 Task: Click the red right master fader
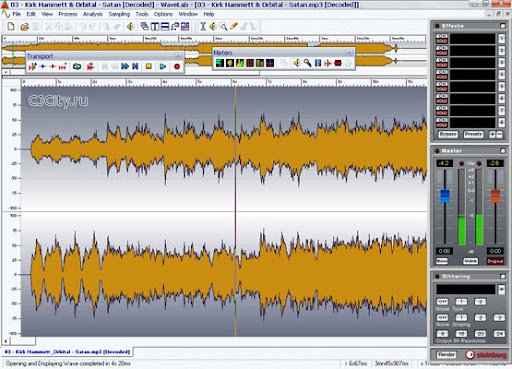[495, 196]
